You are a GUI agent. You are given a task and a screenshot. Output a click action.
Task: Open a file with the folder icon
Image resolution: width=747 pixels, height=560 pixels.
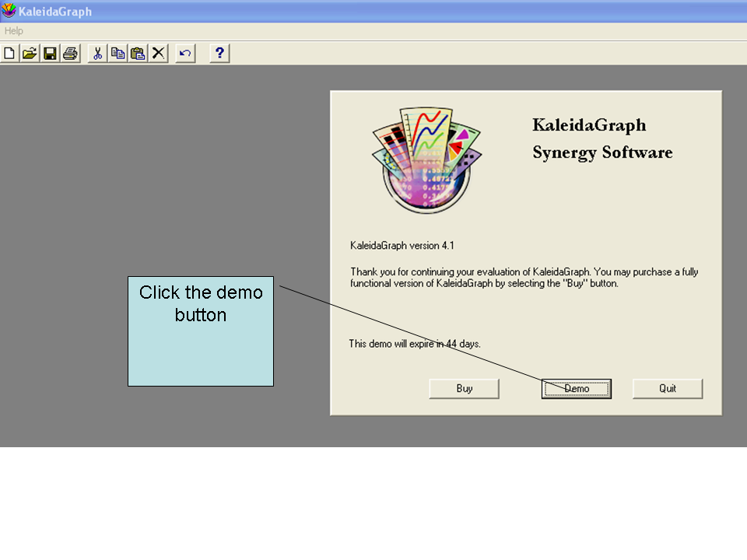click(x=30, y=53)
